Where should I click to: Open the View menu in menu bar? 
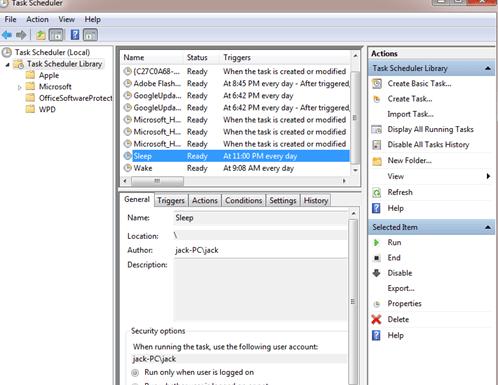pos(67,19)
